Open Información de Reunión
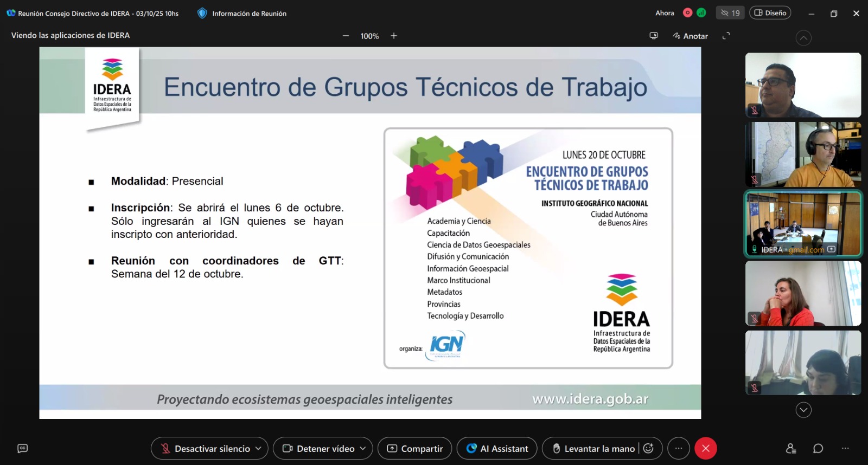 coord(242,13)
